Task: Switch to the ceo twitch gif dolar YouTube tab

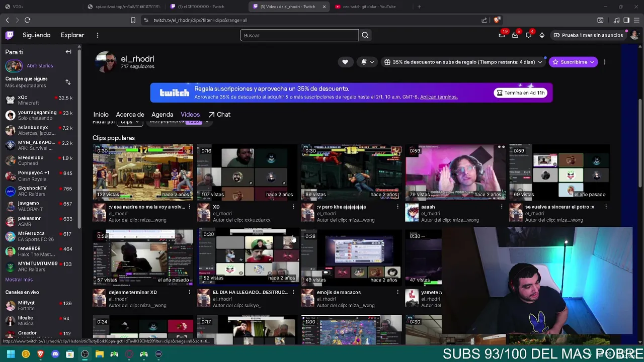Action: point(370,7)
